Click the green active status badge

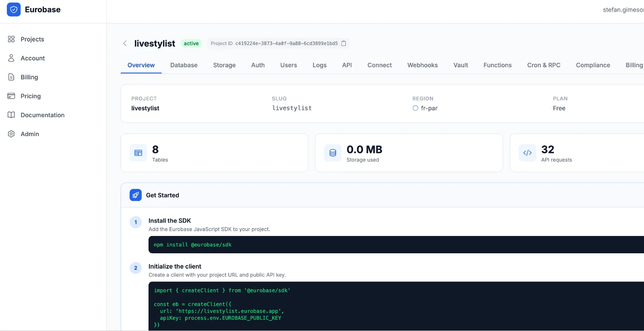coord(191,43)
